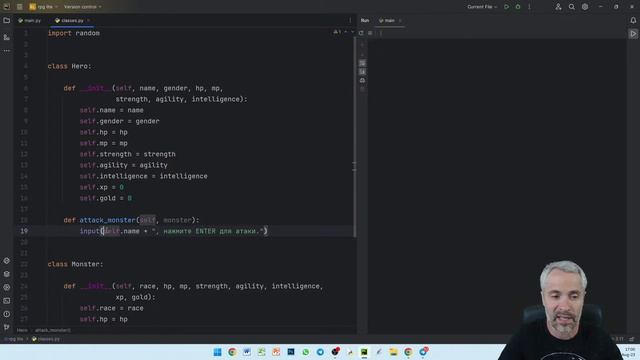Go to previous highlighted problem arrow
This screenshot has height=360, width=640.
[346, 32]
